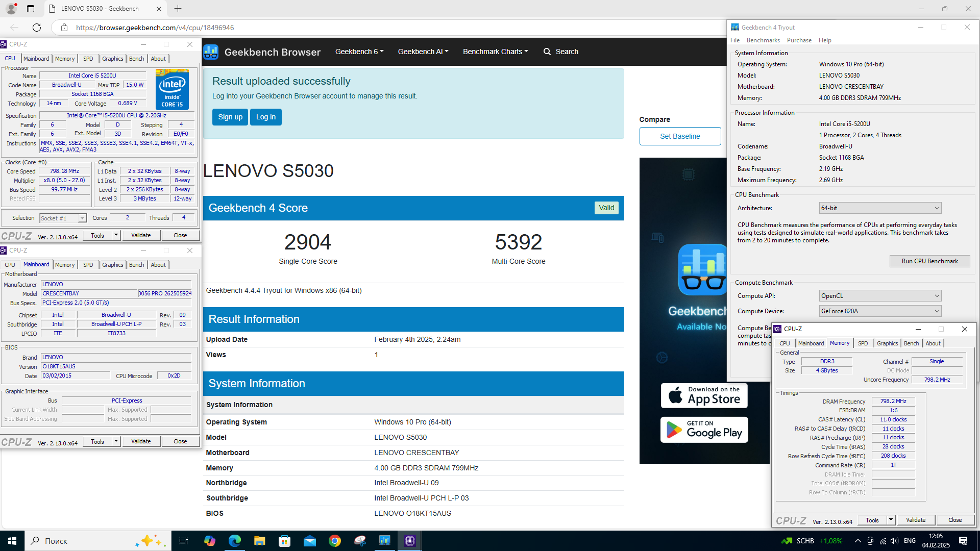Click Tools button in top CPU-Z window
This screenshot has width=980, height=551.
(97, 235)
